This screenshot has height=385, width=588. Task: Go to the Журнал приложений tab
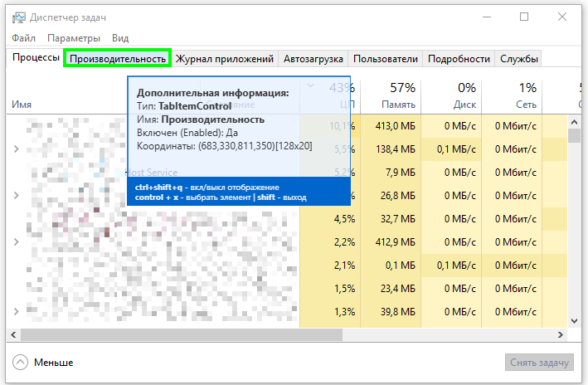click(224, 59)
